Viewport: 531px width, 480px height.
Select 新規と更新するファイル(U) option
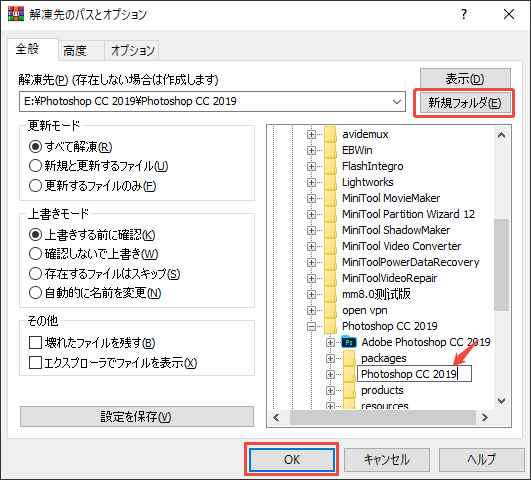coord(99,166)
